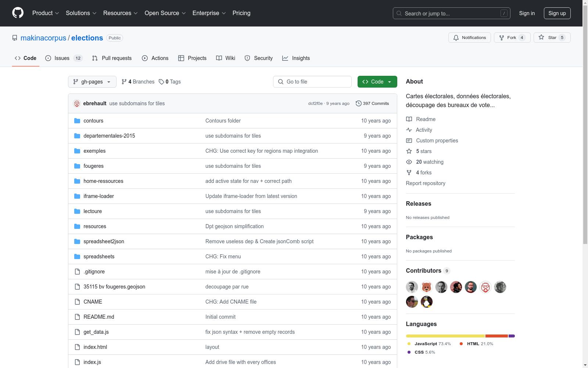Viewport: 588px width, 368px height.
Task: Click Report repository link
Action: click(x=426, y=183)
